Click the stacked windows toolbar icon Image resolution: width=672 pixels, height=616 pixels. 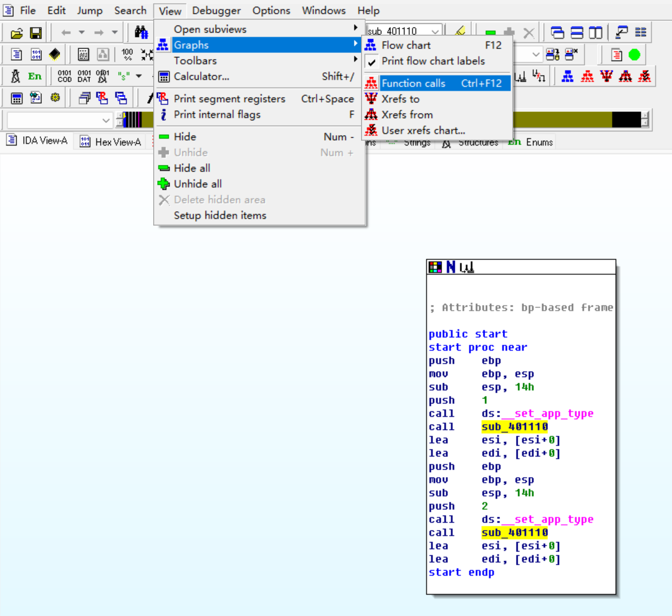pyautogui.click(x=84, y=98)
